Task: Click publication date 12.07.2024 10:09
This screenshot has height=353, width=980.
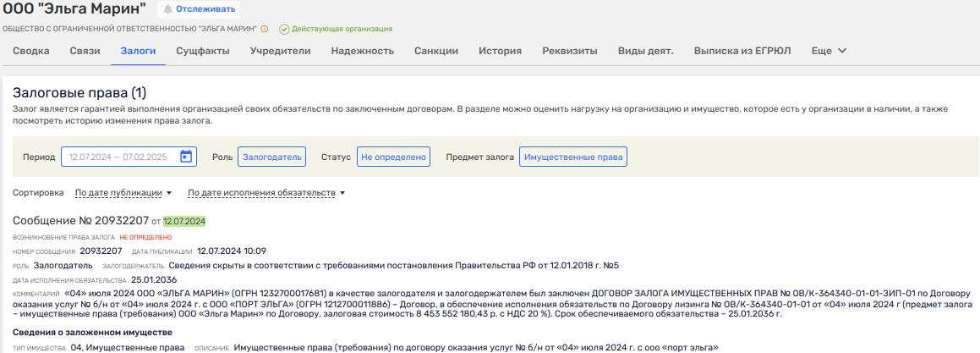Action: pos(232,251)
